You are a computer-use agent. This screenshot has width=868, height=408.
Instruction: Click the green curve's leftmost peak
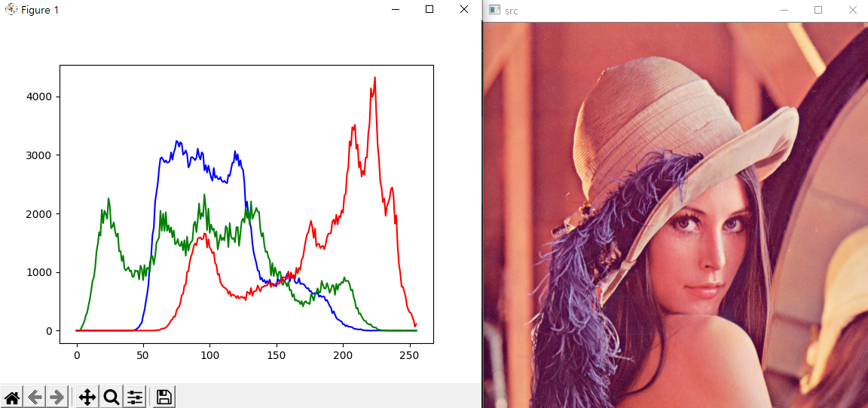[108, 199]
